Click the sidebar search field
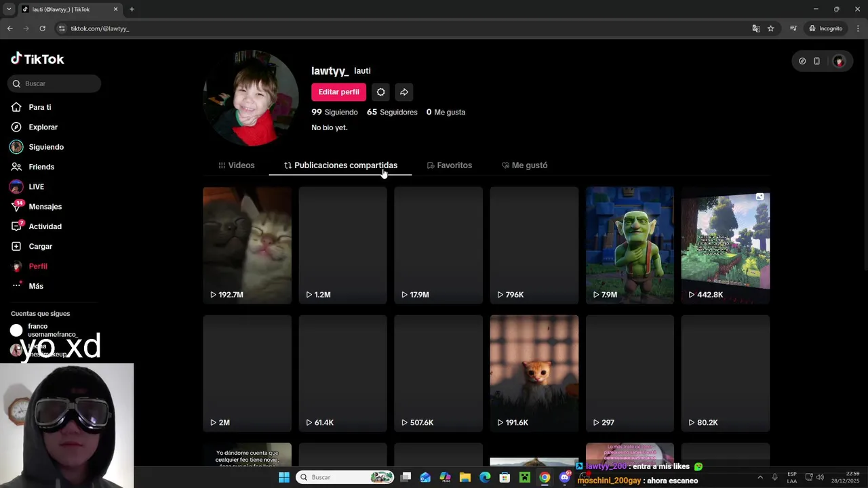 coord(54,83)
